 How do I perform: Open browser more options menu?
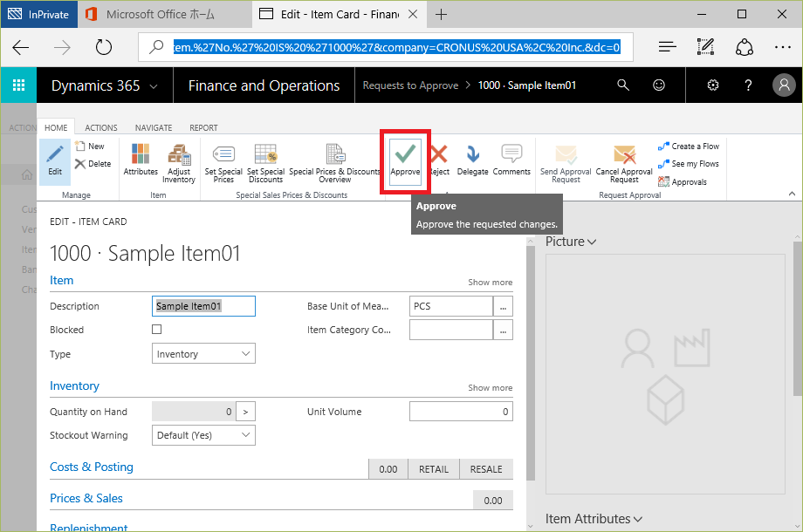tap(783, 47)
